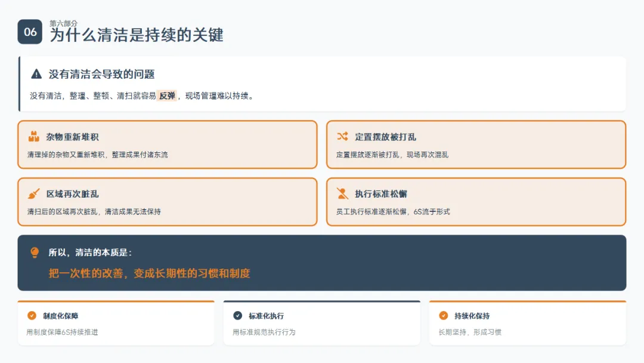Click the shuffle icon beside 定置摆放被打乱
Image resolution: width=644 pixels, height=363 pixels.
point(342,137)
